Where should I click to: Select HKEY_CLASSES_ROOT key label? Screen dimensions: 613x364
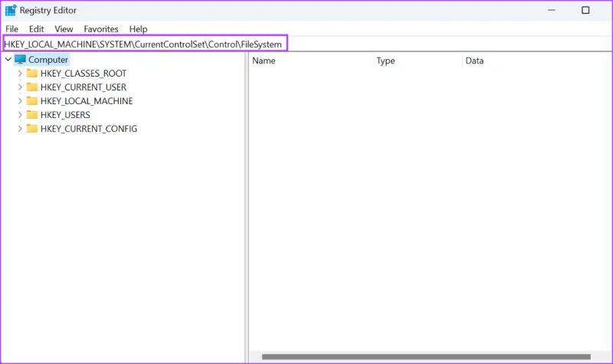click(84, 74)
